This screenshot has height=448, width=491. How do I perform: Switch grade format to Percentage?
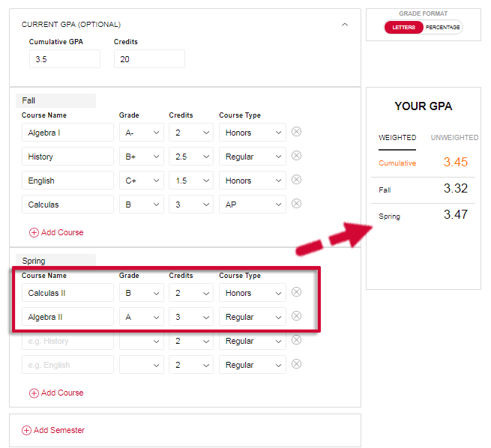point(442,28)
